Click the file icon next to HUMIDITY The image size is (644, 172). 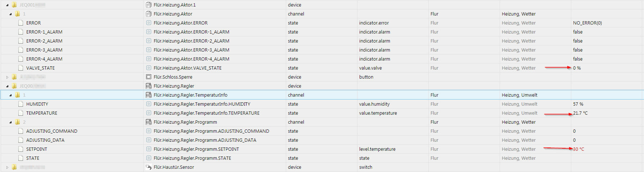tap(21, 104)
